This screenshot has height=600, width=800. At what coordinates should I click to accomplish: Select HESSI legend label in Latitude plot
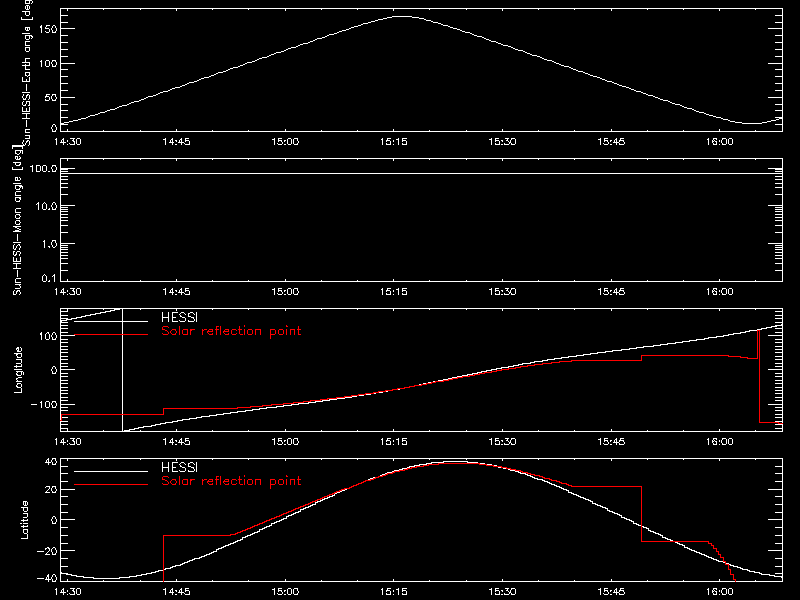point(179,467)
